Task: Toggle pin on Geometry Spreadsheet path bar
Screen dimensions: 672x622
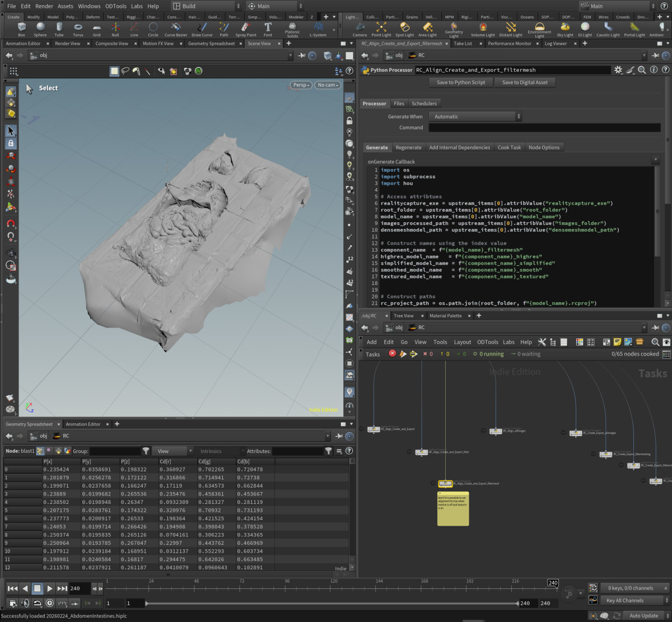Action: pos(339,436)
